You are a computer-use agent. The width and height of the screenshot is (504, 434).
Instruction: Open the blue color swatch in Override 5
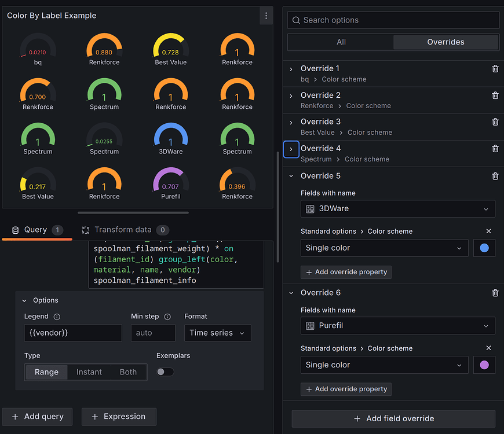pyautogui.click(x=485, y=248)
